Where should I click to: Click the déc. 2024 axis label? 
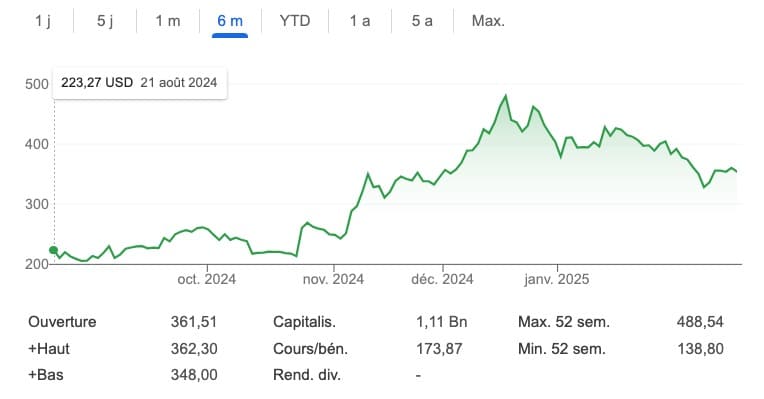coord(442,279)
